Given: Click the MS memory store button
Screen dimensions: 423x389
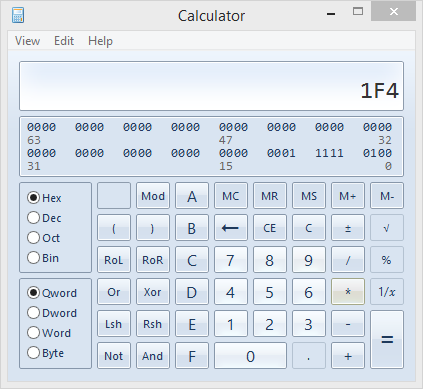Looking at the screenshot, I should (309, 196).
